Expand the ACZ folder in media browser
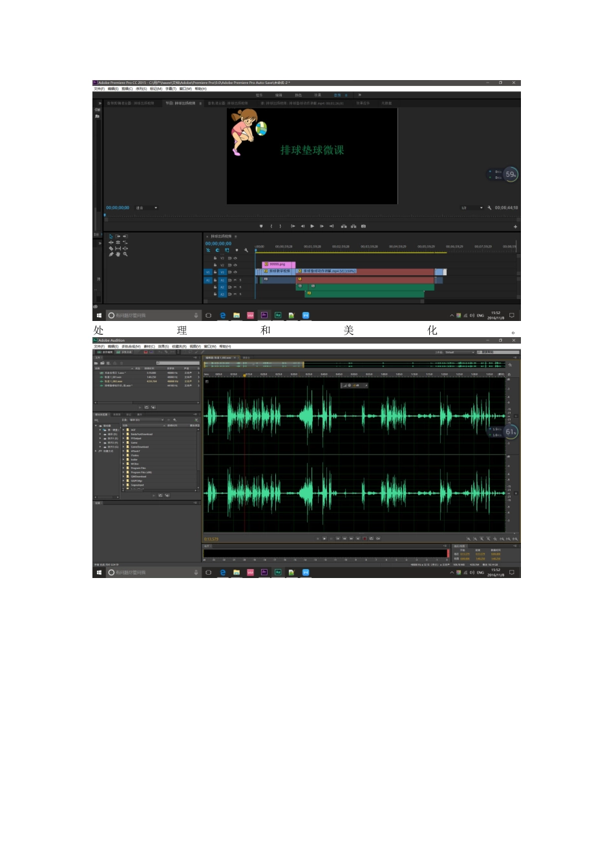Screen dimensions: 614x868 pyautogui.click(x=123, y=430)
